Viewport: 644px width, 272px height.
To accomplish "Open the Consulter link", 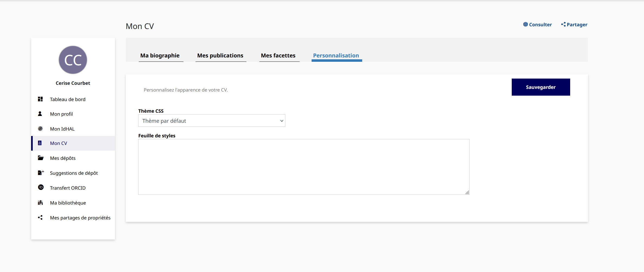I will [x=537, y=25].
